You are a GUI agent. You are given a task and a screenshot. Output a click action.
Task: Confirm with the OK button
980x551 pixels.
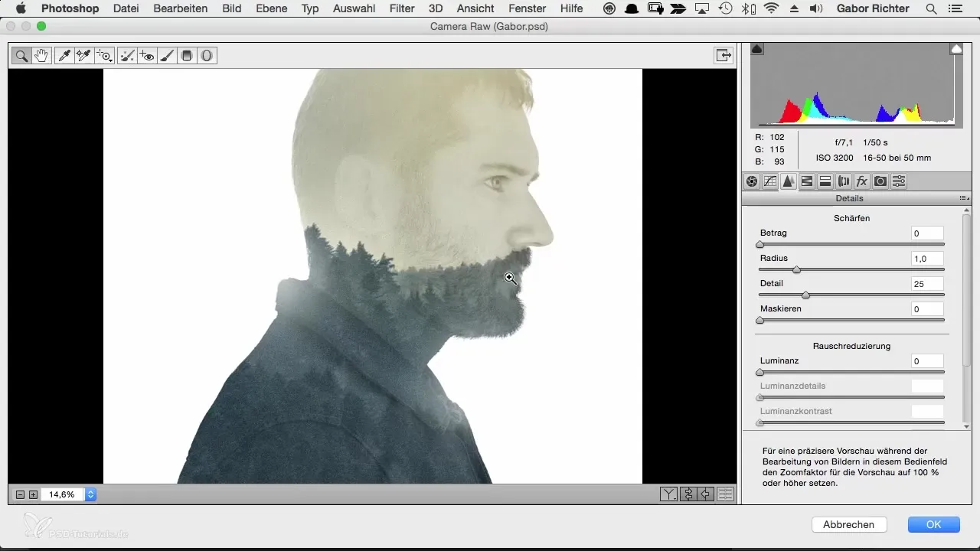[933, 524]
